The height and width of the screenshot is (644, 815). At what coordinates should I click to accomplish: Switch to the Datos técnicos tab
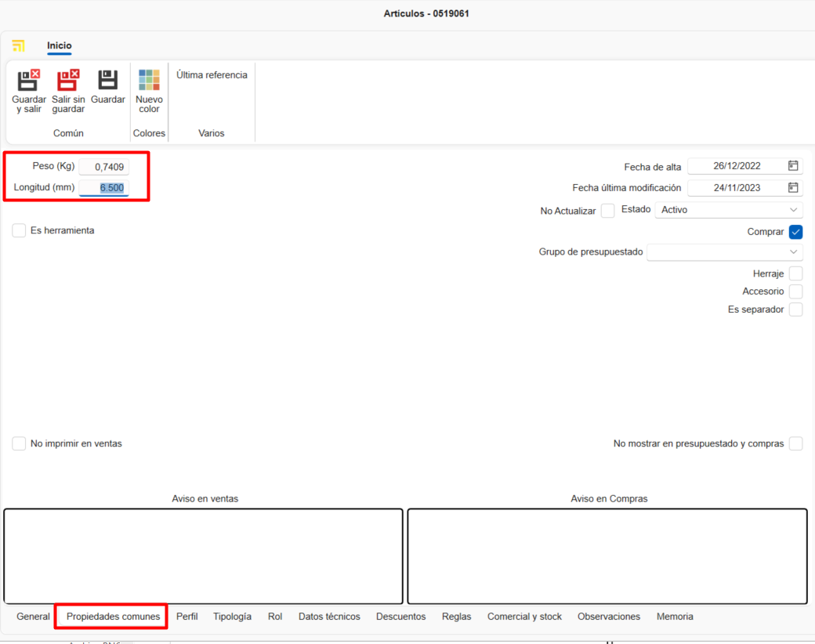(329, 617)
